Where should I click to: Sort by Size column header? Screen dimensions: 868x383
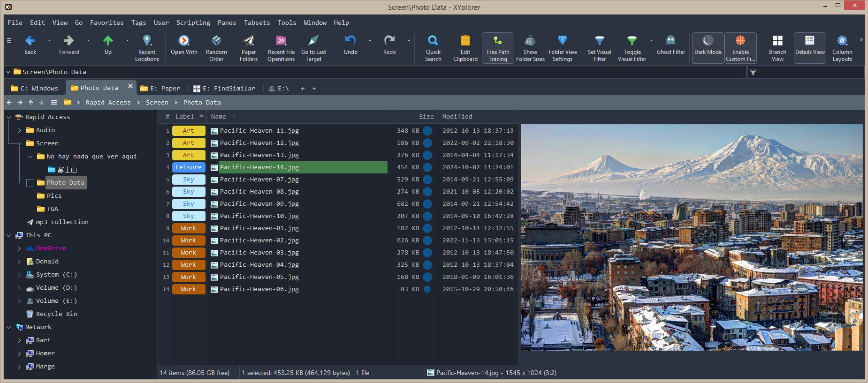click(415, 117)
